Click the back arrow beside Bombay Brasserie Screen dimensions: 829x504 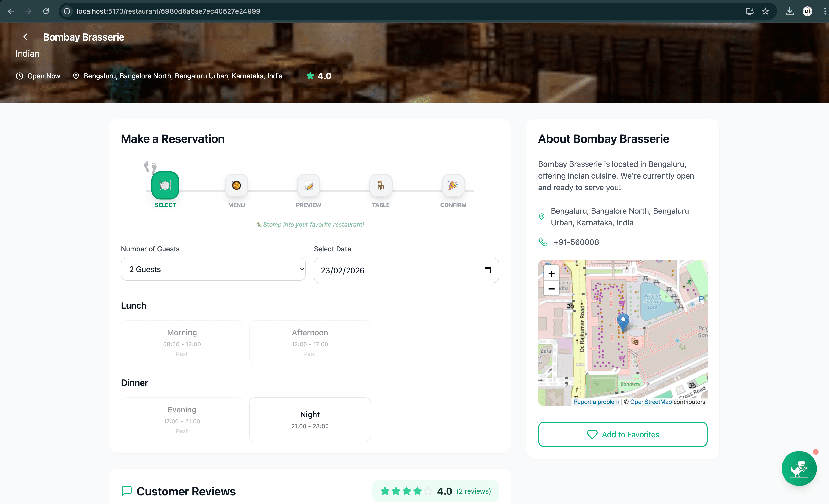pos(26,37)
